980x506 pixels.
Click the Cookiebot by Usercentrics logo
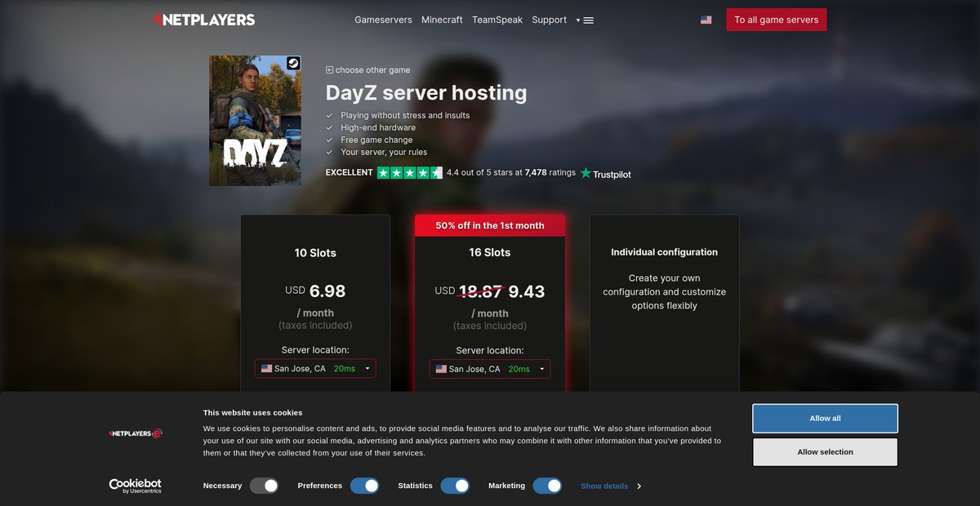click(136, 486)
